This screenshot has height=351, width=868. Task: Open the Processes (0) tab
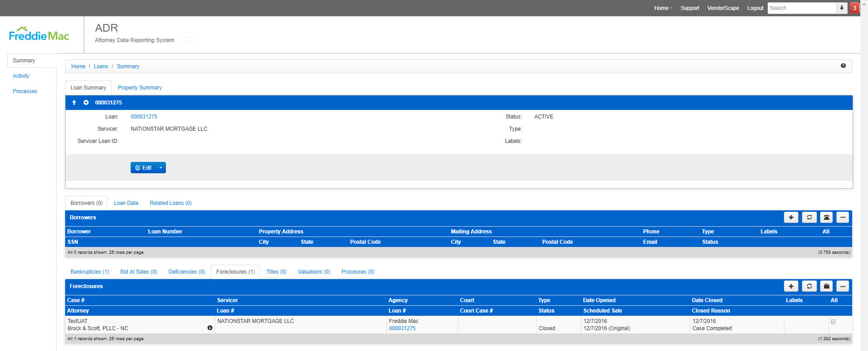click(x=358, y=272)
